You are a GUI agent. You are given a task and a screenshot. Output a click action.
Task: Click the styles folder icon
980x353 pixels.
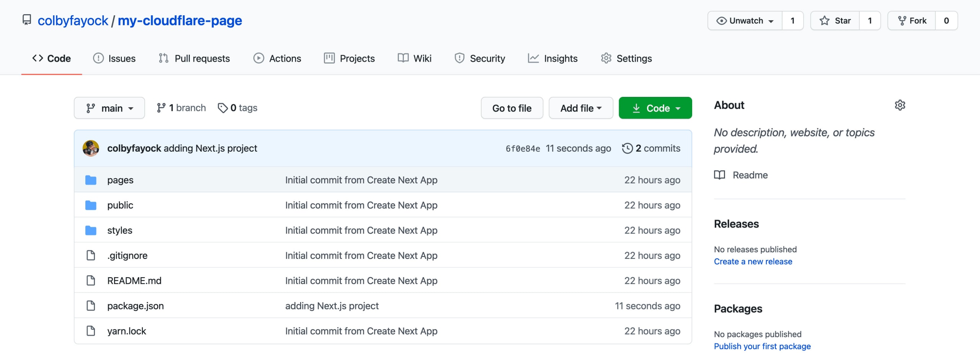pyautogui.click(x=91, y=230)
